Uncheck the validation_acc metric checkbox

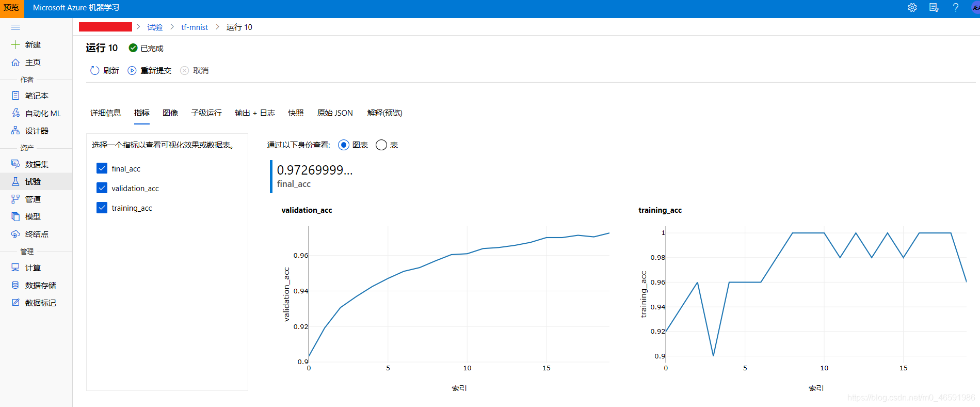[102, 188]
